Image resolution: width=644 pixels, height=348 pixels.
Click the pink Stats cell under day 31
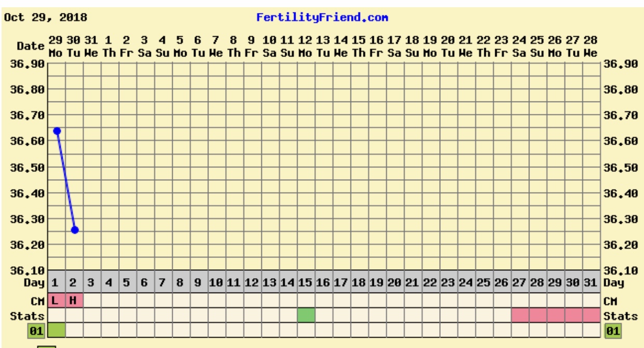591,315
